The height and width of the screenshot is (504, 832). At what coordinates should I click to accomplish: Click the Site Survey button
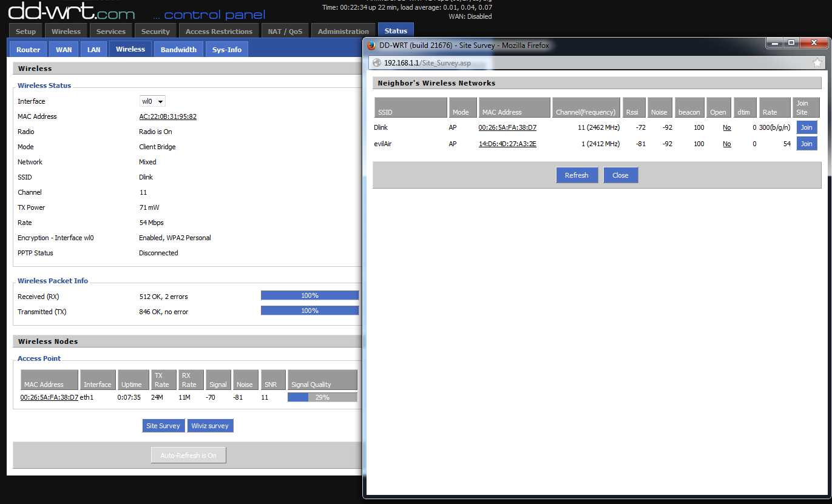tap(163, 426)
